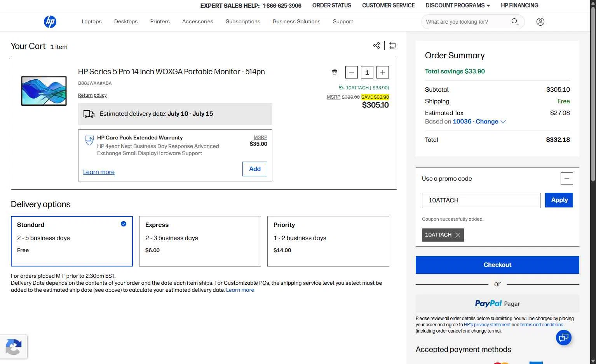Screen dimensions: 596x364
Task: Open the Subscriptions menu
Action: click(x=243, y=22)
